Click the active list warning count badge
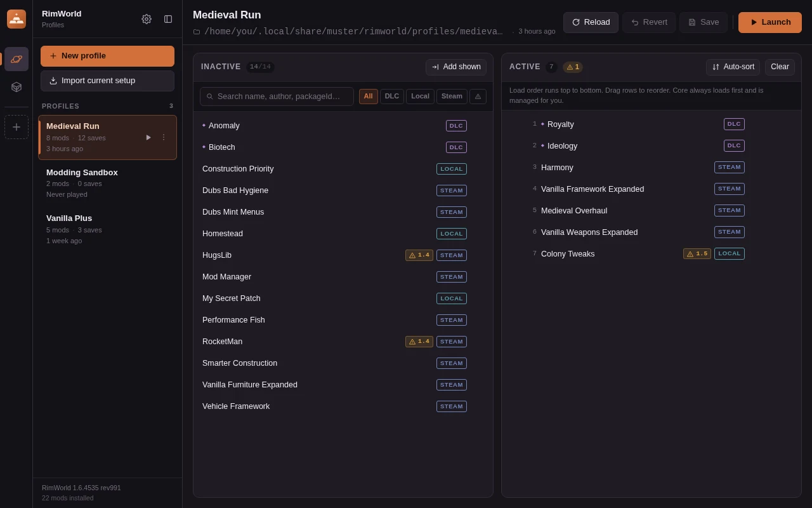This screenshot has width=812, height=508. point(573,67)
